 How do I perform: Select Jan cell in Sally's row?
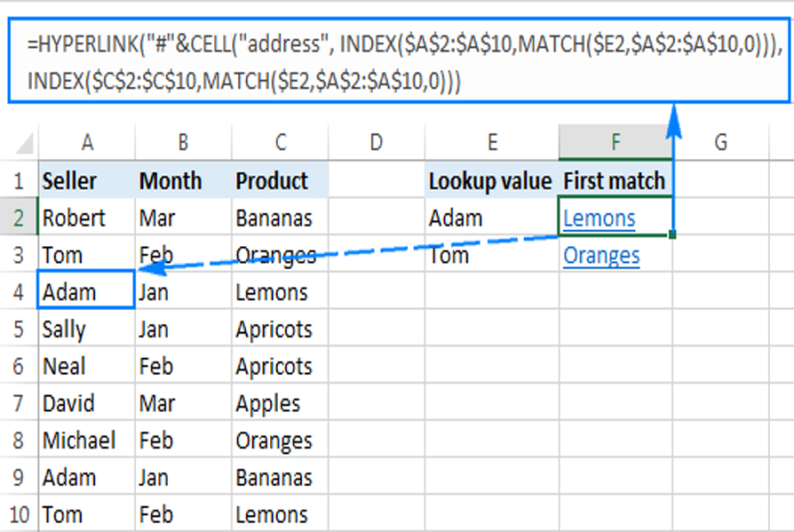(184, 329)
